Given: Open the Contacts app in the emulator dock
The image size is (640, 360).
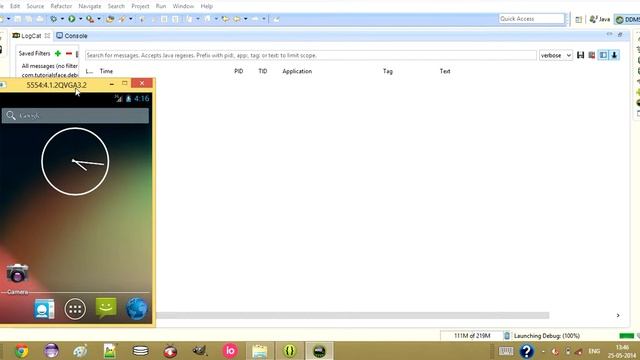Looking at the screenshot, I should 44,309.
